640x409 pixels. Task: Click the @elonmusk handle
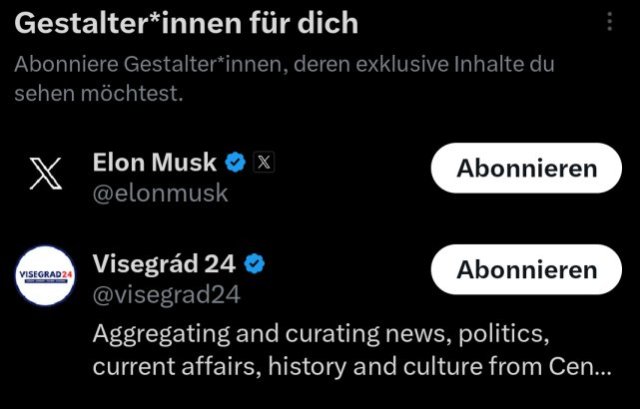(160, 193)
